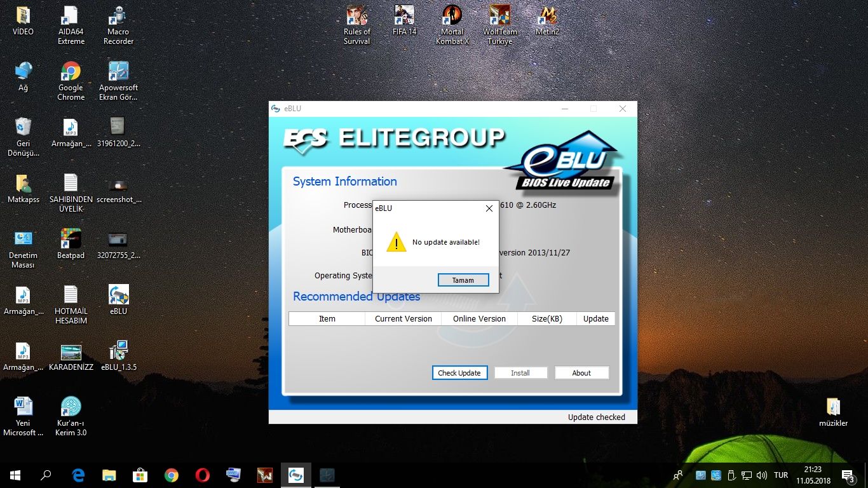
Task: Select the Google Chrome desktop shortcut
Action: [71, 82]
